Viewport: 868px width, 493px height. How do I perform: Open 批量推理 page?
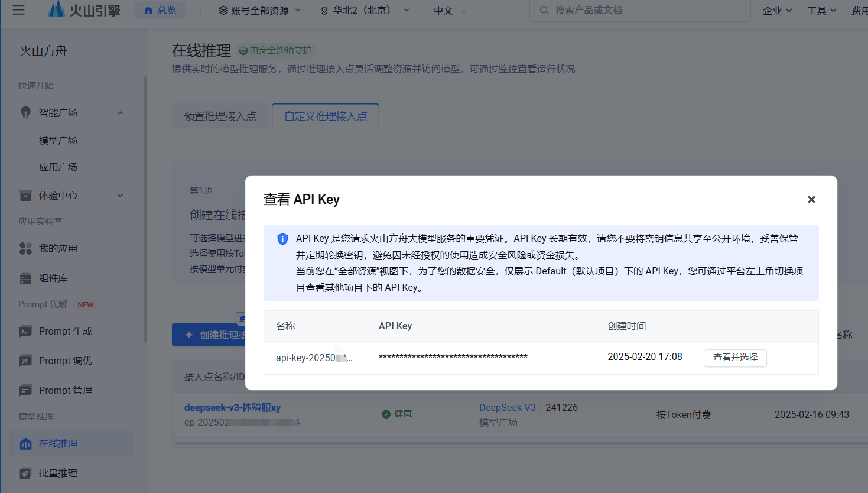click(x=58, y=473)
